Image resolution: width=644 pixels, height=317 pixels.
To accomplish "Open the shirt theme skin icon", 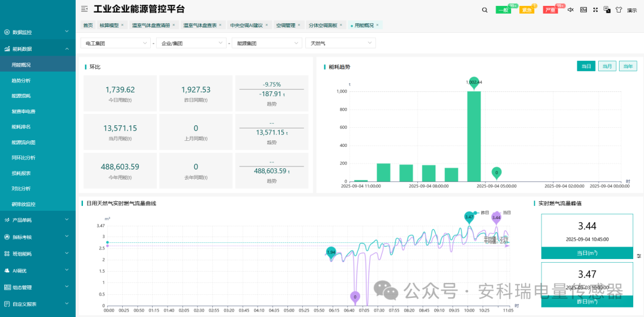I will pos(619,10).
